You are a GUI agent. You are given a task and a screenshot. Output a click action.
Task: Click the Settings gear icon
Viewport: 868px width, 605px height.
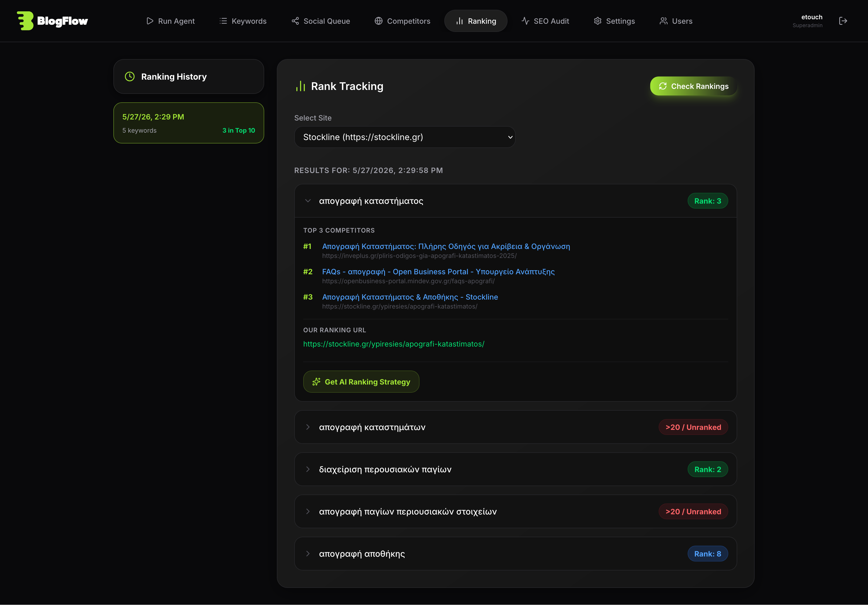(x=598, y=21)
